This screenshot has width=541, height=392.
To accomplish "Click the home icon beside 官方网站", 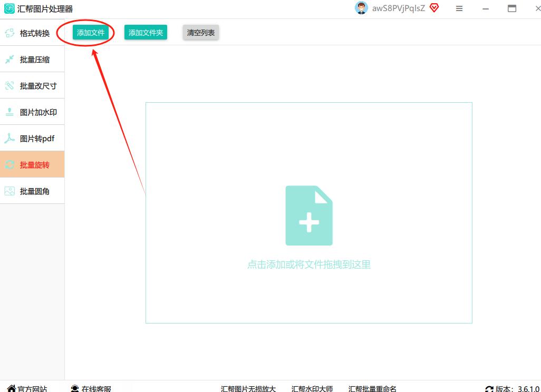I will [12, 388].
